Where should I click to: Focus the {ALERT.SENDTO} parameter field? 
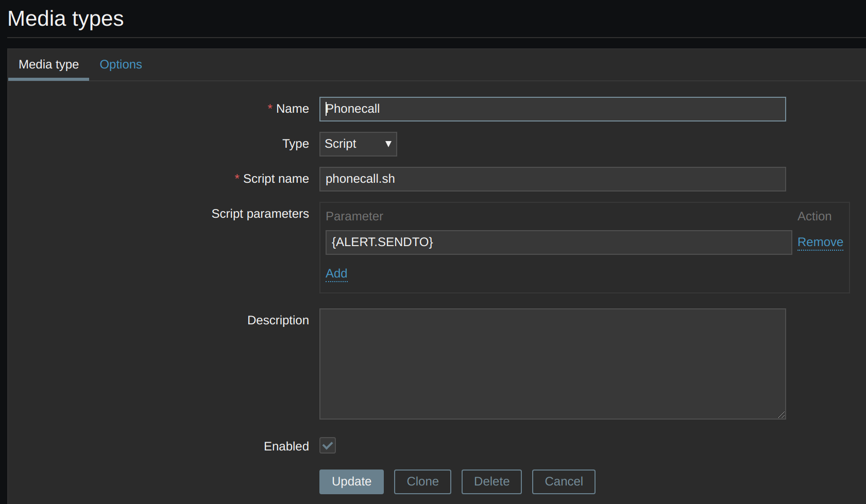558,242
